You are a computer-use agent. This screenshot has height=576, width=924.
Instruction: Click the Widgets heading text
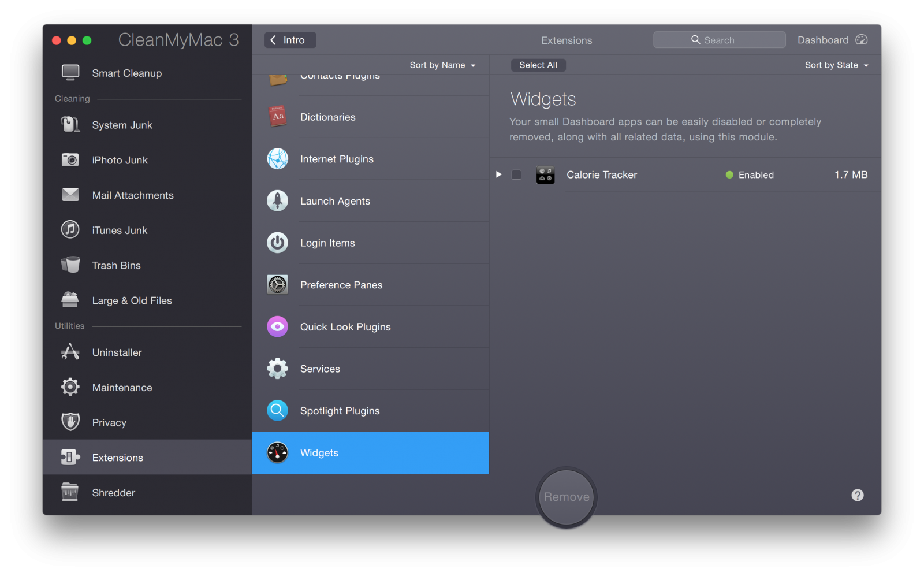click(543, 99)
